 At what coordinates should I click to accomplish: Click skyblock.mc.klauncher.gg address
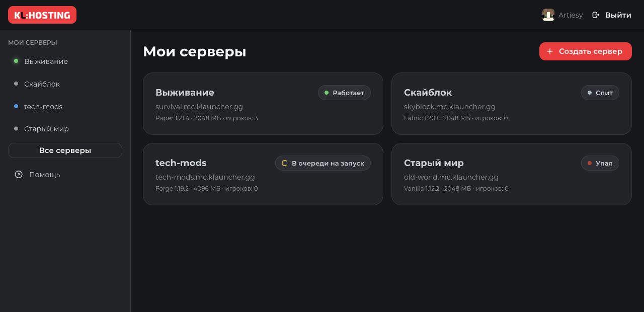coord(450,107)
